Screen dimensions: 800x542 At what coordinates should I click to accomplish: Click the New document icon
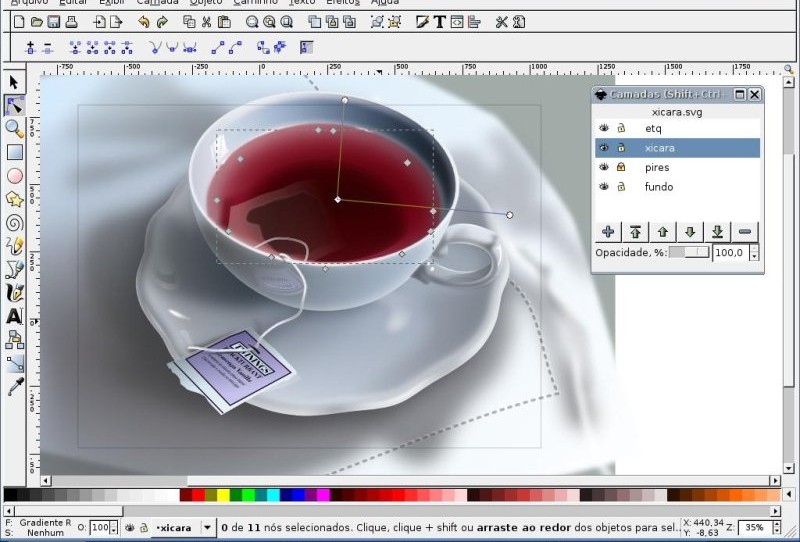click(19, 22)
